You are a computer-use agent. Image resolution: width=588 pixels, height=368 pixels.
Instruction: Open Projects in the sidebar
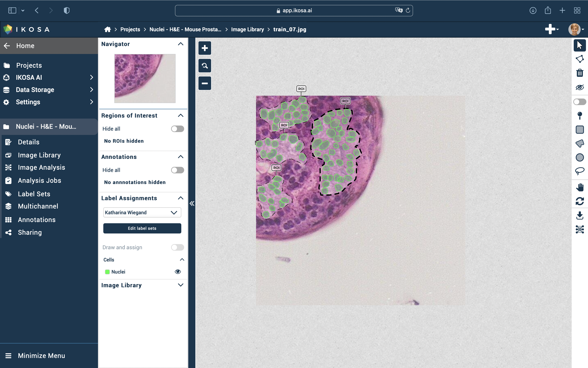pyautogui.click(x=29, y=65)
